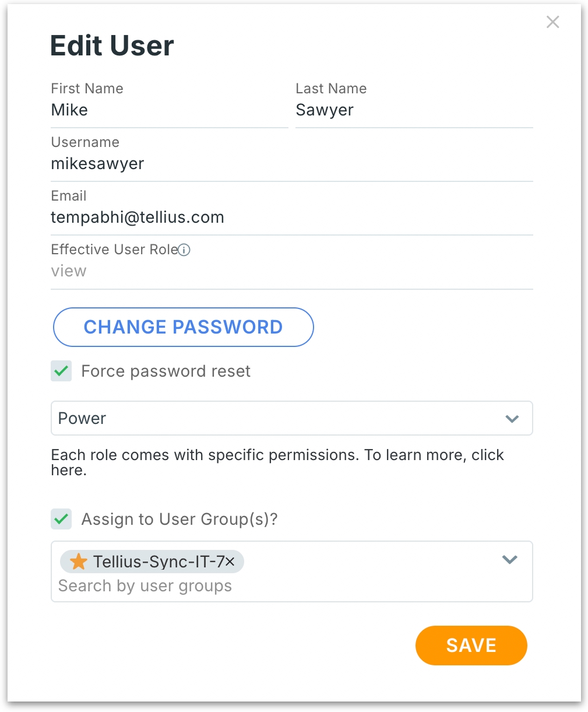Click the star icon on Tellius-Sync-IT-7 tag

pos(79,562)
